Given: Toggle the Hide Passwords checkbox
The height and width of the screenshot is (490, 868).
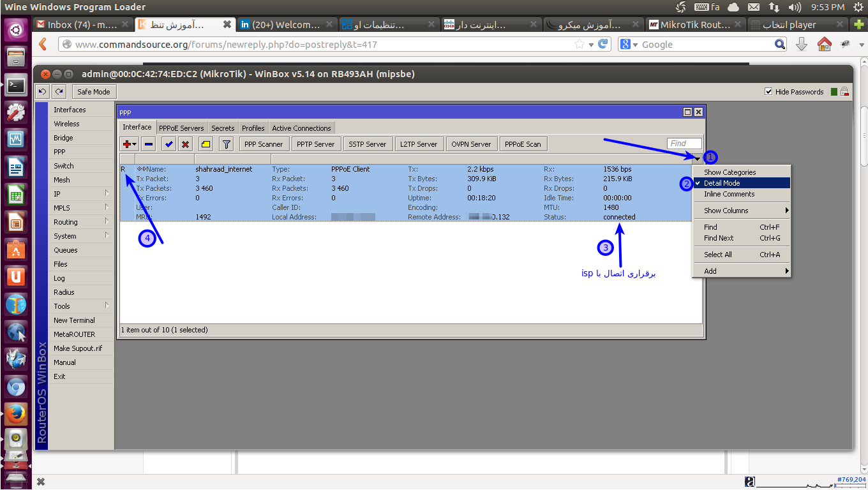Looking at the screenshot, I should 768,92.
